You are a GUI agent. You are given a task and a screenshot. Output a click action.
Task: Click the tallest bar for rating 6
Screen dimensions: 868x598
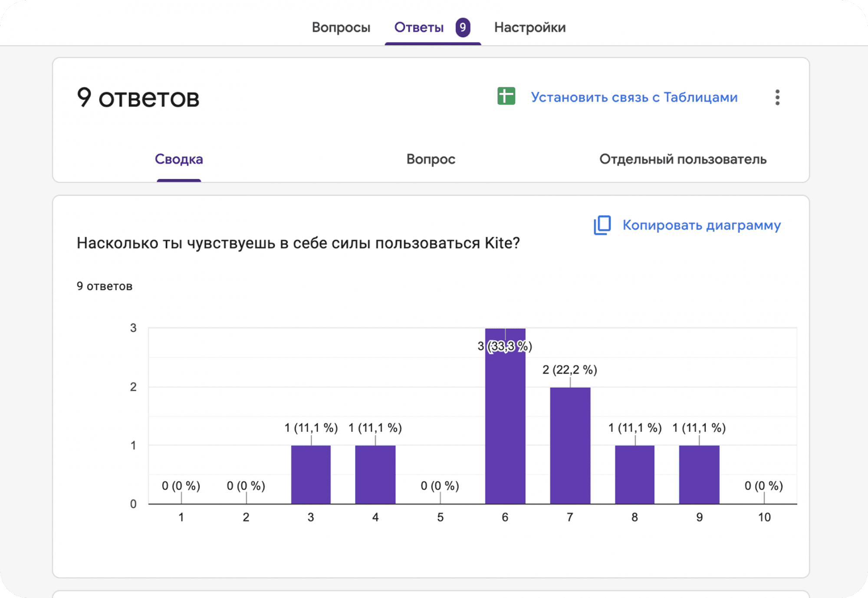505,416
